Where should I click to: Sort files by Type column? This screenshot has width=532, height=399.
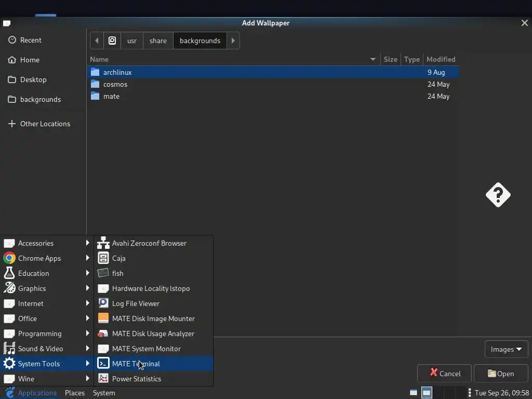412,59
